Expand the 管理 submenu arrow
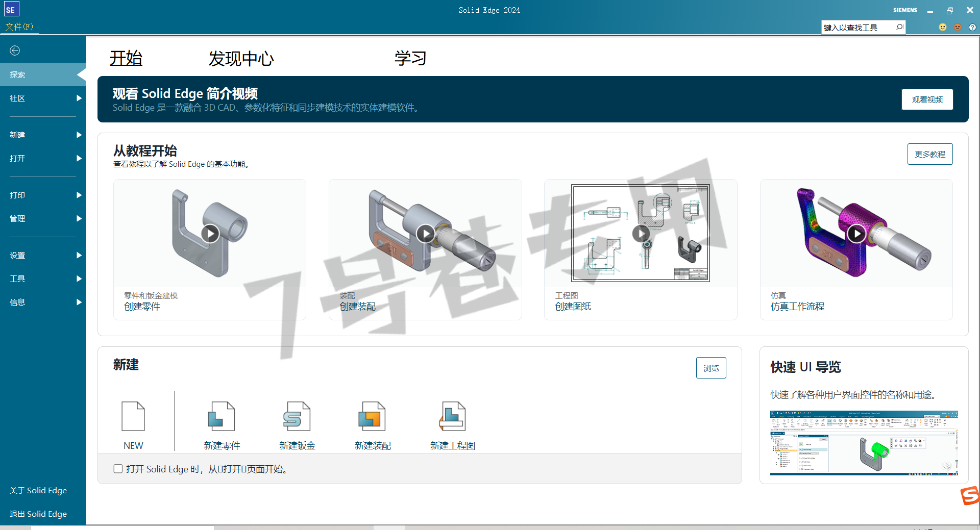The image size is (980, 530). (79, 218)
